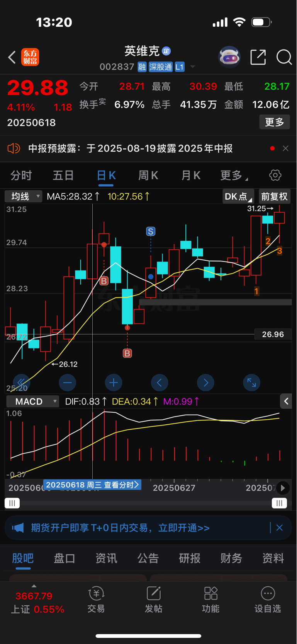Show 更多 quote details
The height and width of the screenshot is (644, 297).
tap(275, 122)
